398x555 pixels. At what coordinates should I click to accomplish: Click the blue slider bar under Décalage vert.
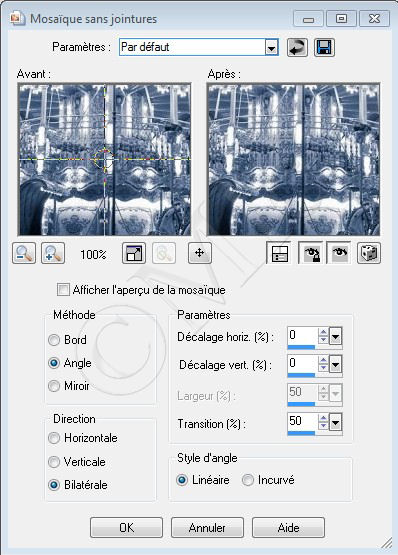301,375
